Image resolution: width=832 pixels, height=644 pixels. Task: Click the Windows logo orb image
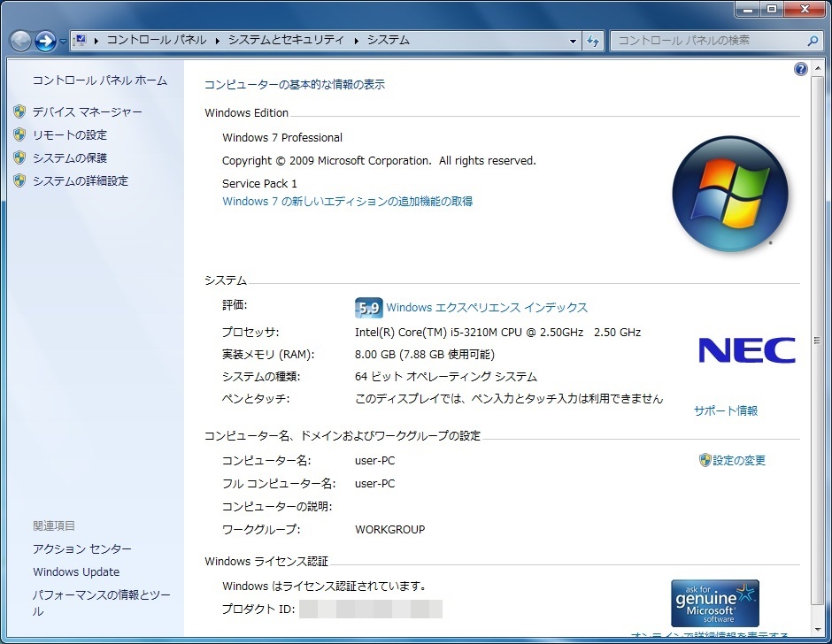[x=730, y=194]
